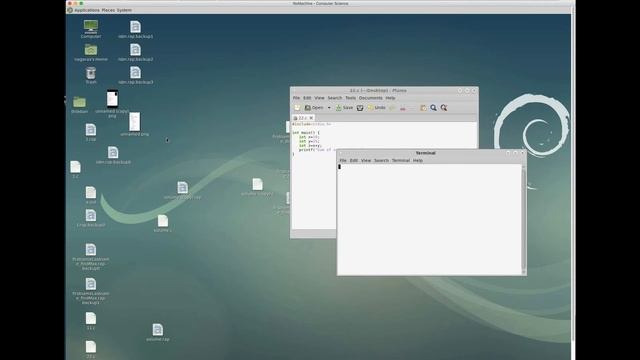Open the View menu in Pluma

click(319, 98)
